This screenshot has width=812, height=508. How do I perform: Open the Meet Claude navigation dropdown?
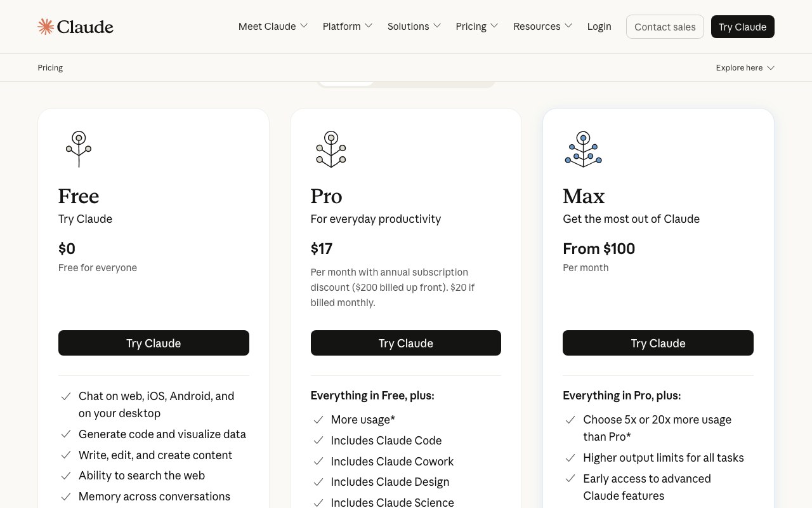(273, 26)
